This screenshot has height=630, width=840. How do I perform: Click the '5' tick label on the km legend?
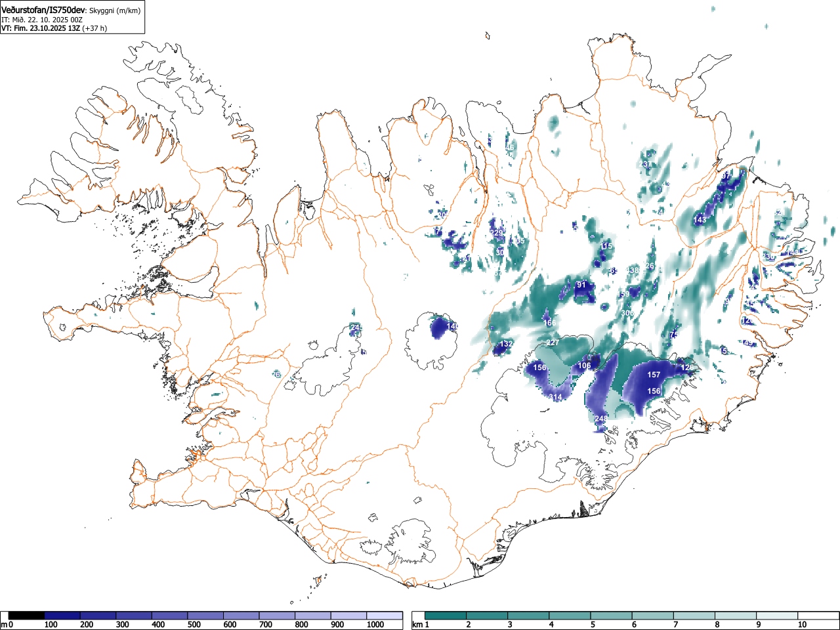[593, 625]
